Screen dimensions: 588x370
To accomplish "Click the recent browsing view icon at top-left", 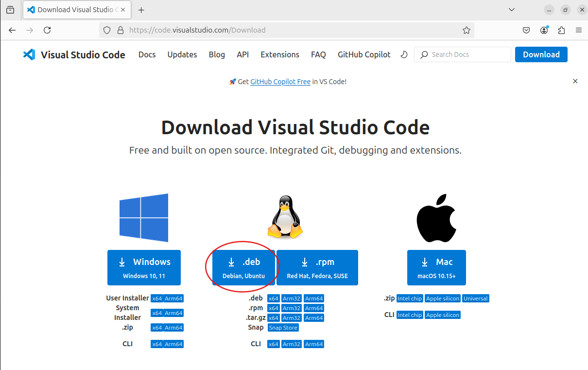I will (x=10, y=10).
